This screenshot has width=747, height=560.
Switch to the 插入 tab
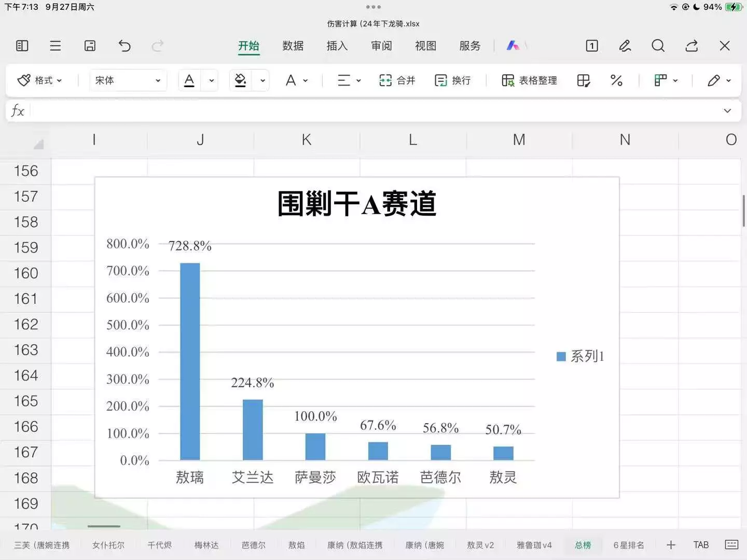point(337,46)
